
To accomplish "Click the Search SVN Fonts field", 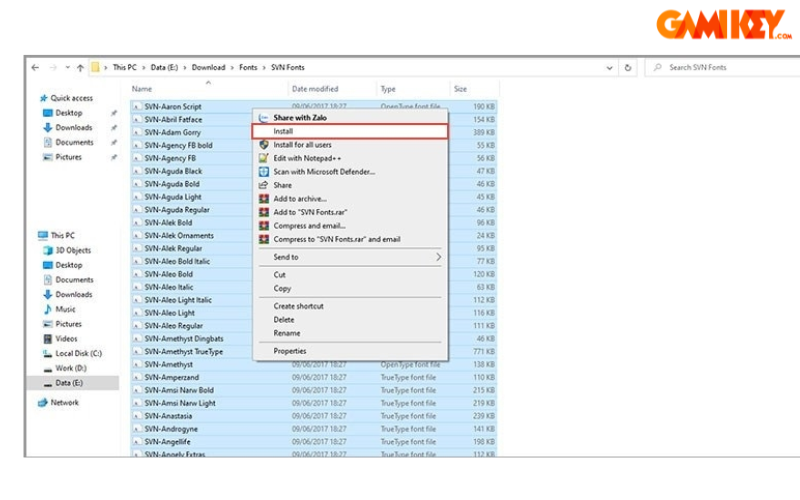I will (720, 68).
